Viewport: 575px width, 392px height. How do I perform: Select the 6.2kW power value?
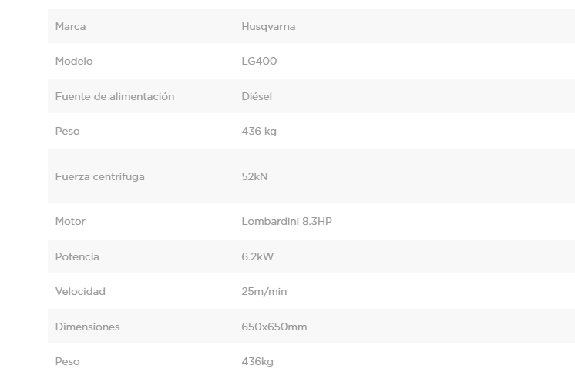[257, 256]
